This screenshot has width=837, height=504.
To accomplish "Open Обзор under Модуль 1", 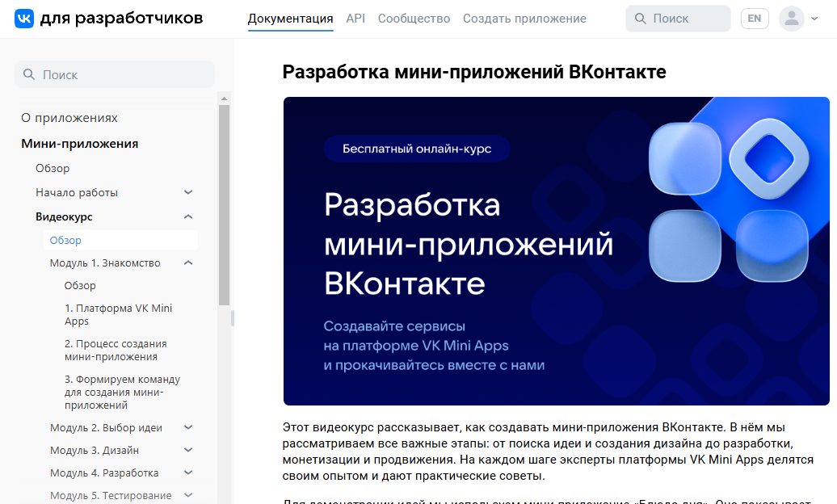I will 80,286.
